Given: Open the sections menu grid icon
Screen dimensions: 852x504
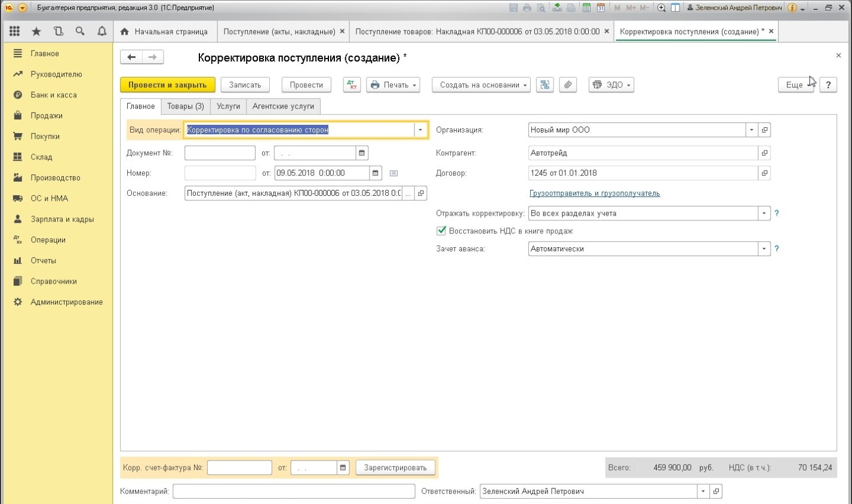Looking at the screenshot, I should [x=14, y=31].
